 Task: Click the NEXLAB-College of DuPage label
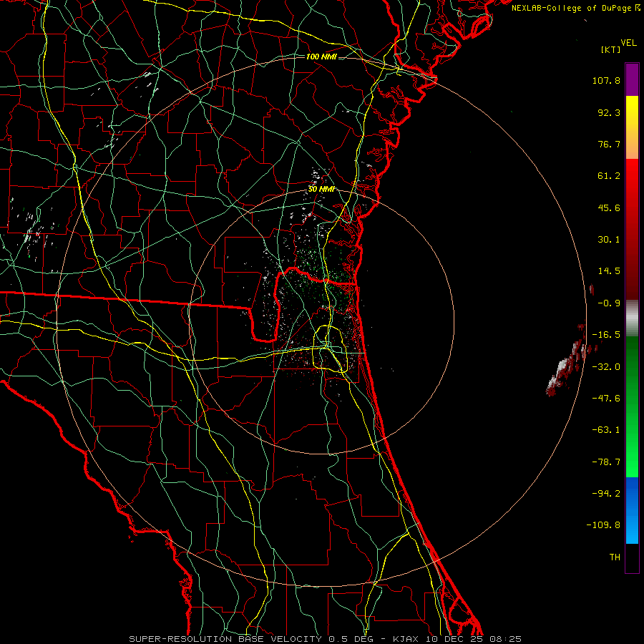(572, 8)
